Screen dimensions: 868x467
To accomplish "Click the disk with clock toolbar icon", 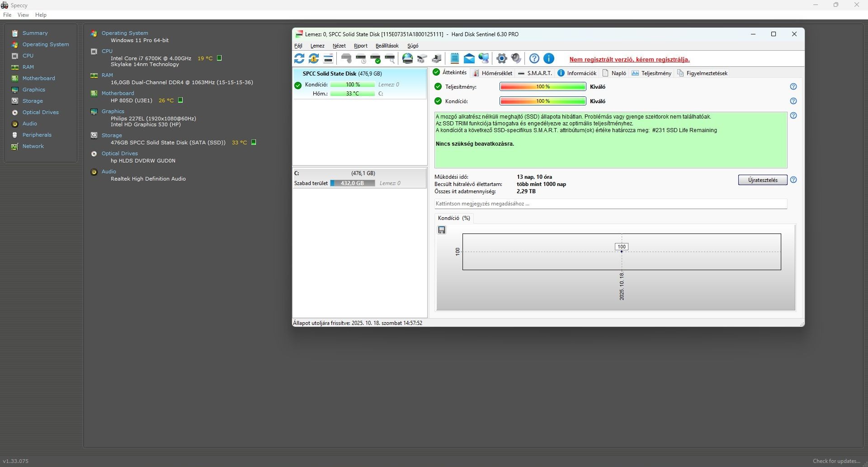I will [x=361, y=58].
